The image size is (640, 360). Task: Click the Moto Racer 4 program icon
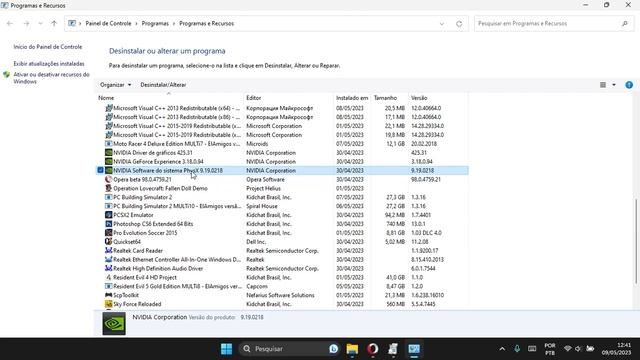click(109, 144)
